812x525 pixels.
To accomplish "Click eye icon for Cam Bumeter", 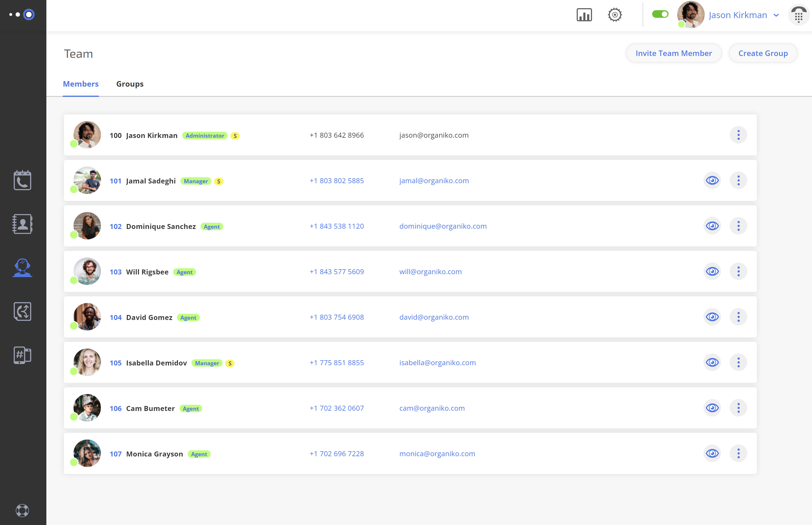I will [x=712, y=408].
